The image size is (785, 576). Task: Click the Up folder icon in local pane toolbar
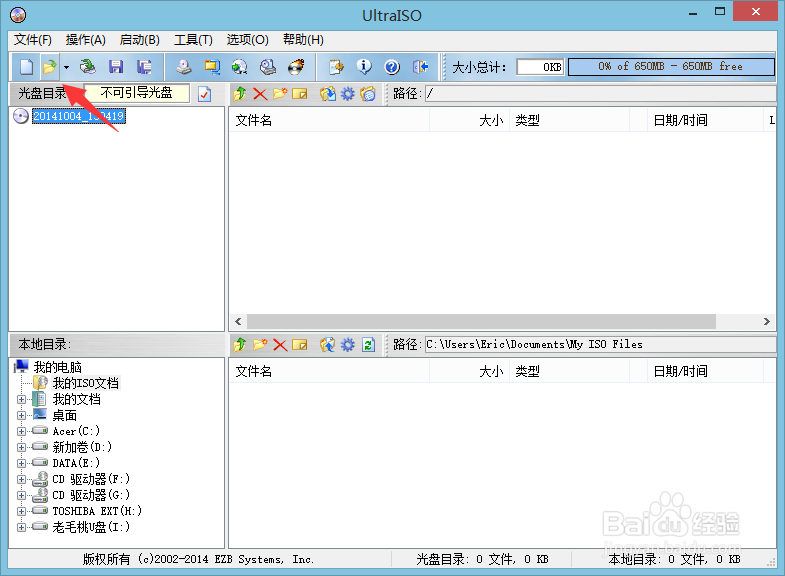click(240, 344)
